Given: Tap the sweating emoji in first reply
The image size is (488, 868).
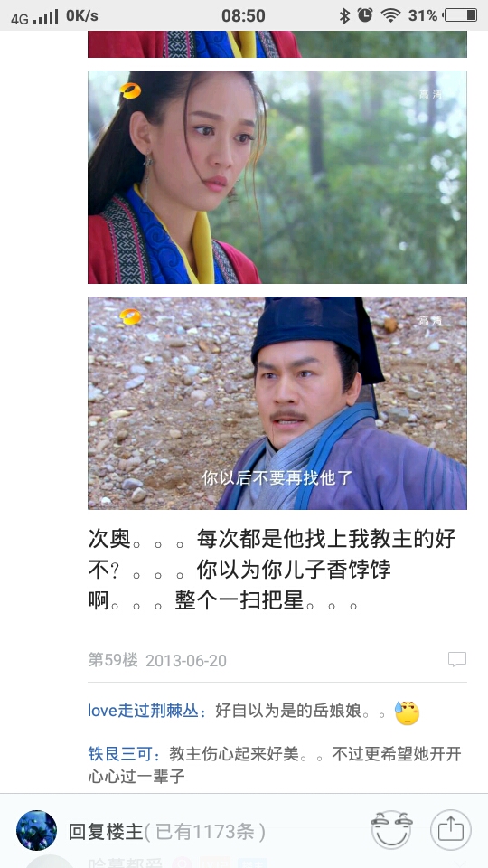Looking at the screenshot, I should pyautogui.click(x=407, y=712).
